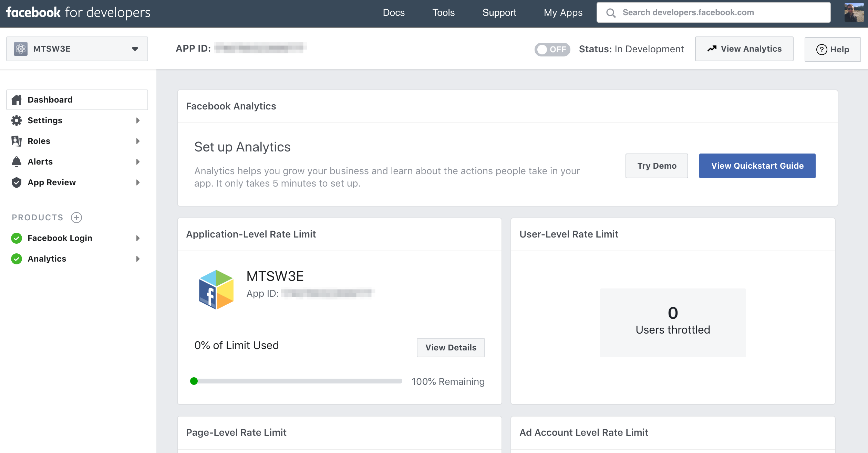Click View Quickstart Guide button

[757, 166]
